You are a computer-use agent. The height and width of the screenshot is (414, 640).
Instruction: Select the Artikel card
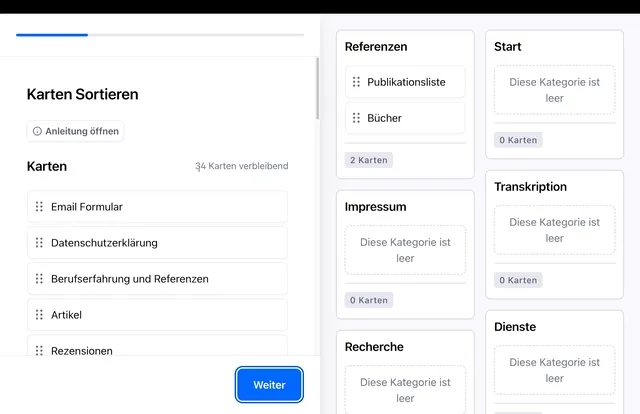click(157, 315)
